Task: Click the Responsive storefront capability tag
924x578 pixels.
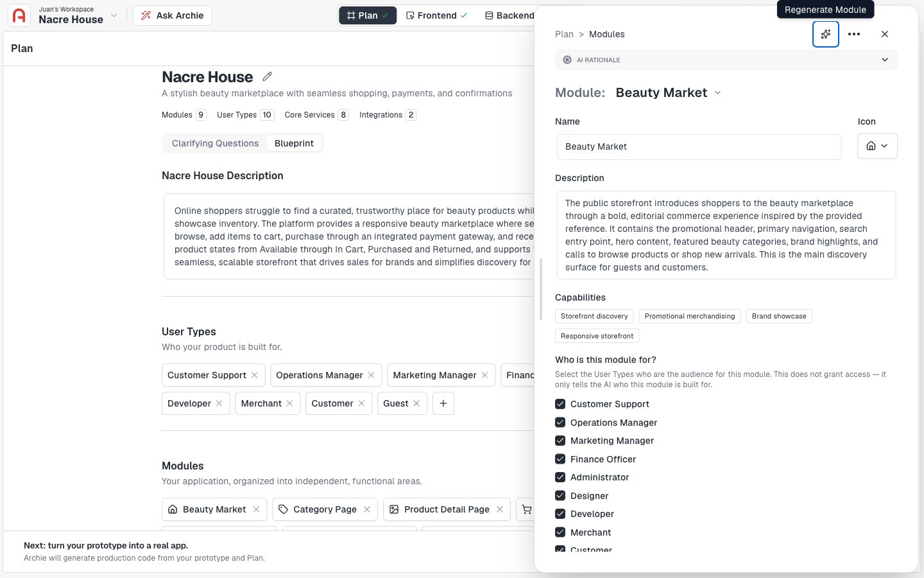Action: [597, 336]
